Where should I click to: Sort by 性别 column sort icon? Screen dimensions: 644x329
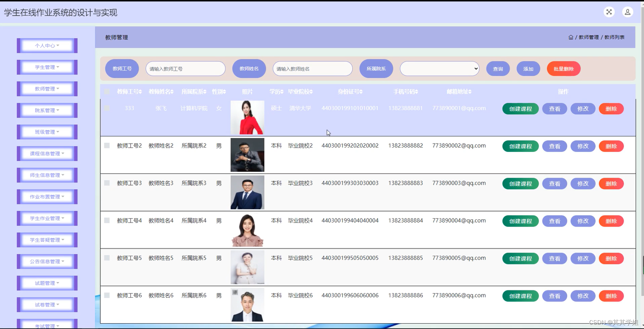click(224, 91)
